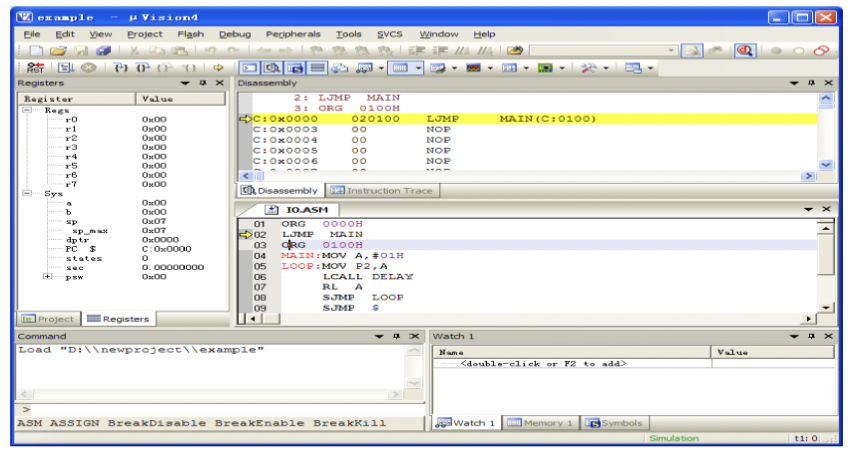
Task: Click the Step Out icon
Action: tap(164, 68)
